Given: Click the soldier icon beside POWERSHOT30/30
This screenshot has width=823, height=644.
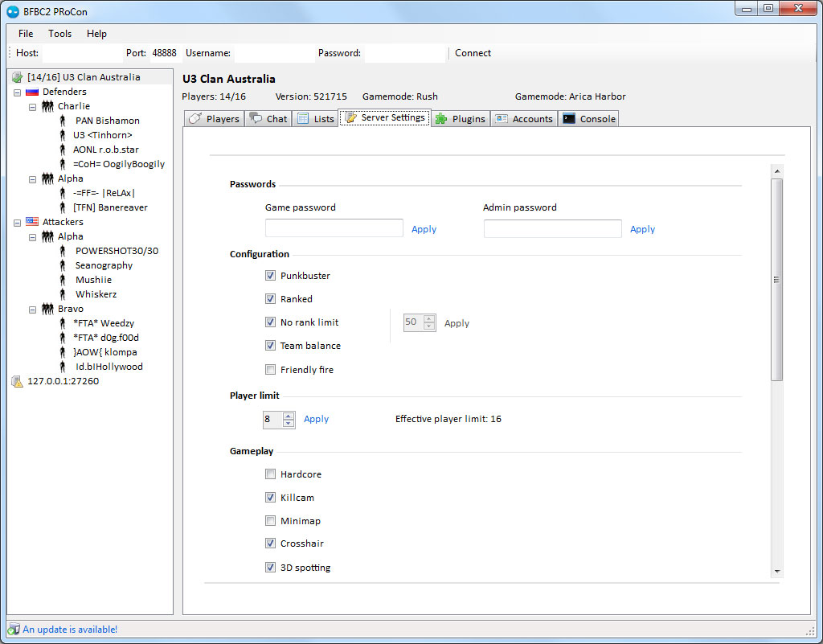Looking at the screenshot, I should pyautogui.click(x=63, y=251).
